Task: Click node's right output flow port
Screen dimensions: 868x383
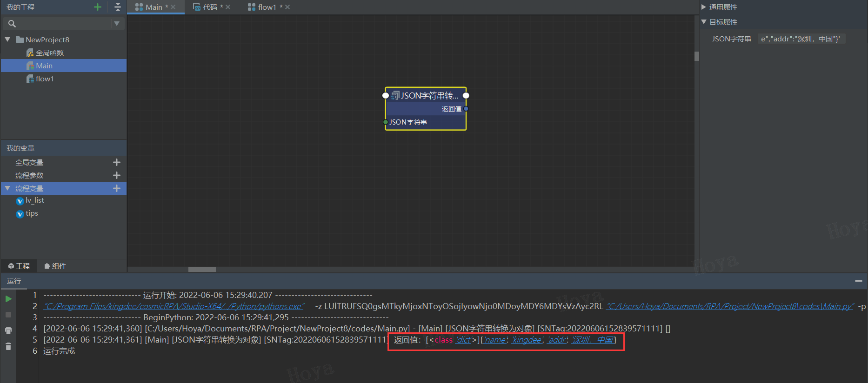Action: (466, 96)
